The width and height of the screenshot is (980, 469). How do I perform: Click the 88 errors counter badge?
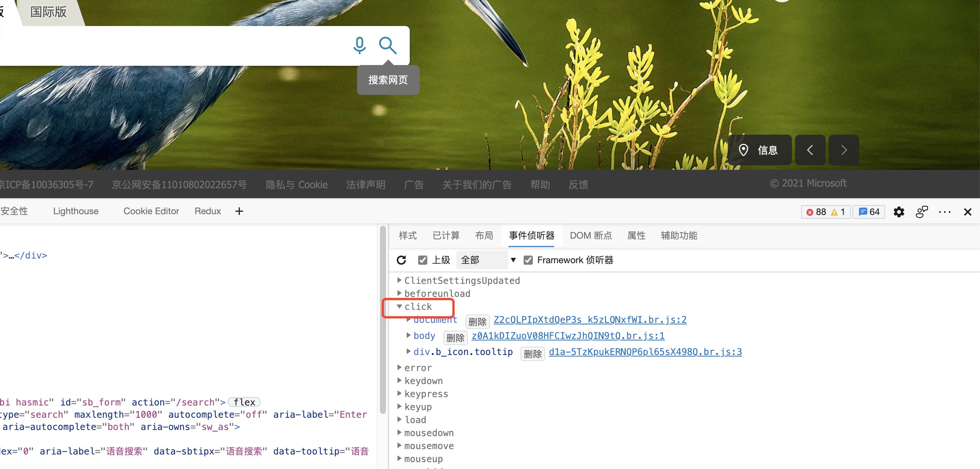click(x=816, y=212)
